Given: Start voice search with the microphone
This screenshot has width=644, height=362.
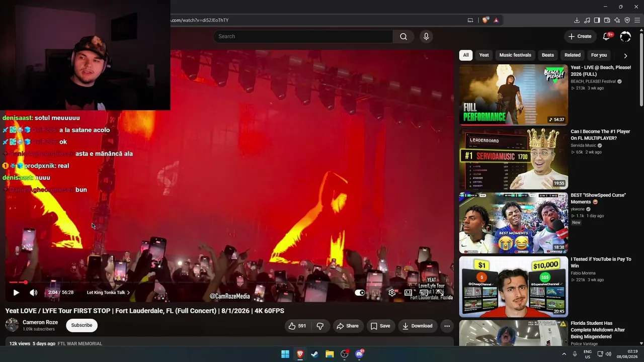Looking at the screenshot, I should tap(426, 36).
